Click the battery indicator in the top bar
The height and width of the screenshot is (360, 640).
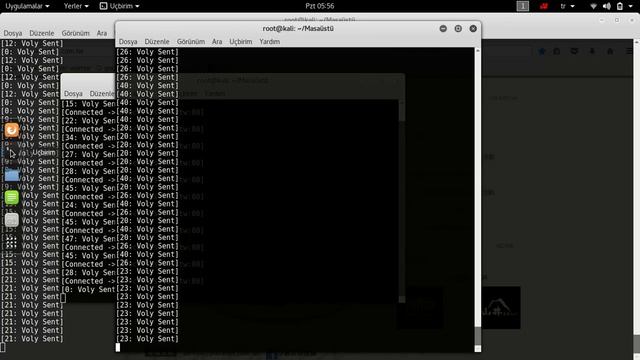620,6
